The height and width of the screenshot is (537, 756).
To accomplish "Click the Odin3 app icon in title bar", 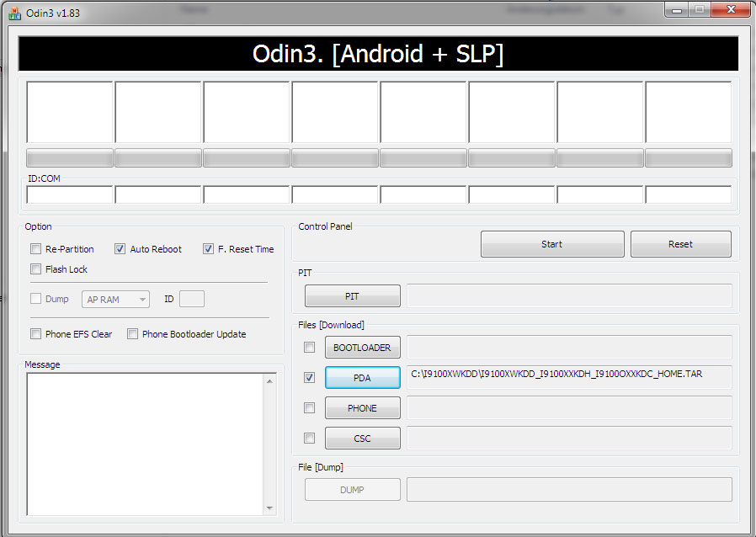I will [14, 11].
